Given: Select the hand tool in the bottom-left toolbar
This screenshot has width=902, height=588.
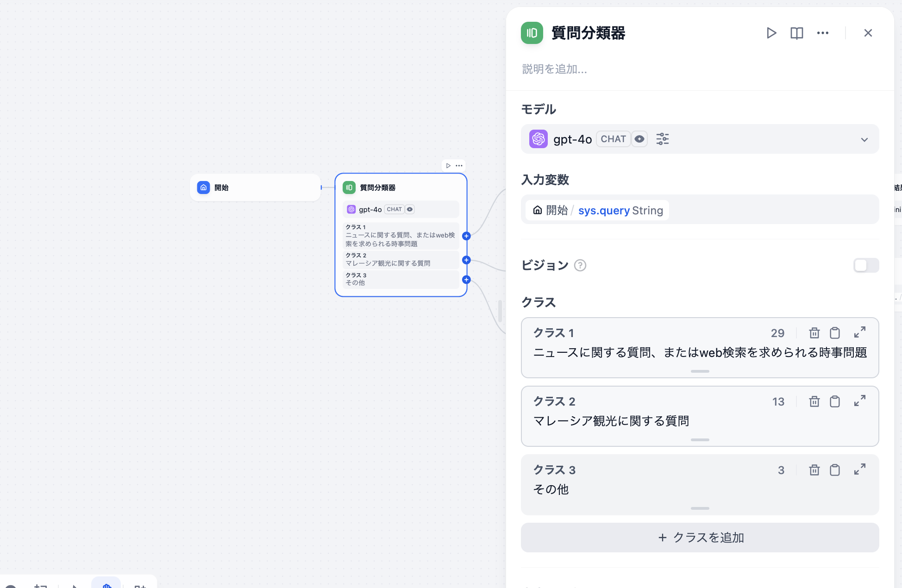Looking at the screenshot, I should [106, 586].
